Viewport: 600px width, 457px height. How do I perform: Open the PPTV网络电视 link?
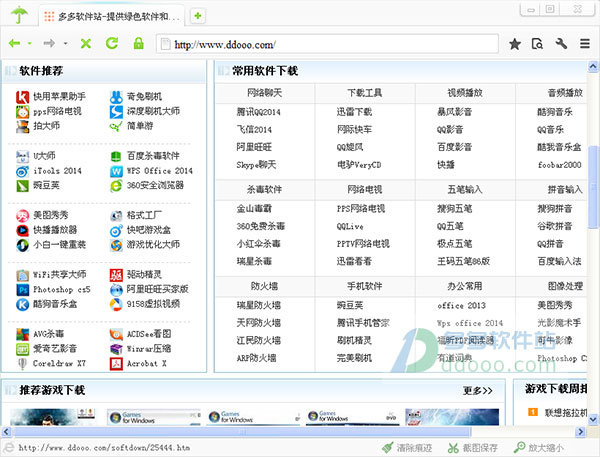[363, 244]
